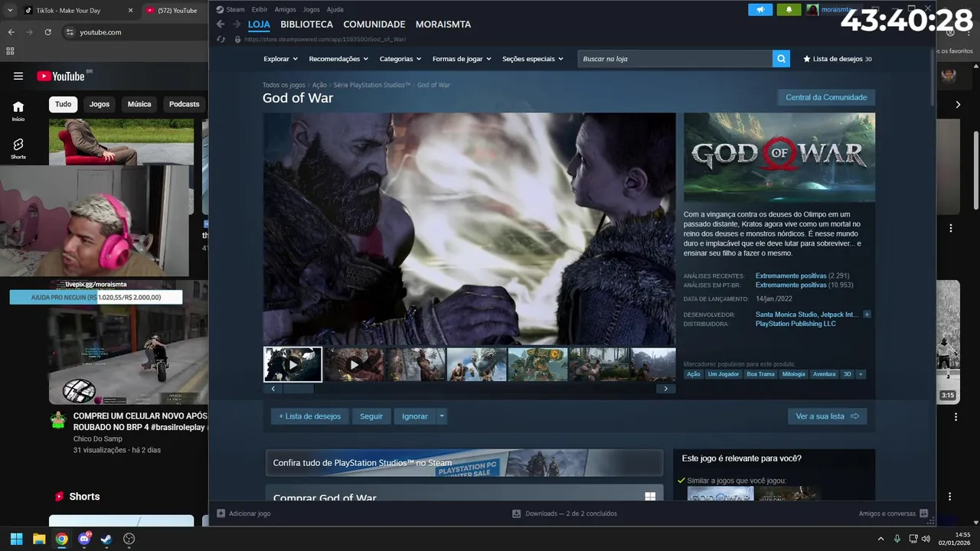Open File Explorer from the taskbar

coord(39,539)
